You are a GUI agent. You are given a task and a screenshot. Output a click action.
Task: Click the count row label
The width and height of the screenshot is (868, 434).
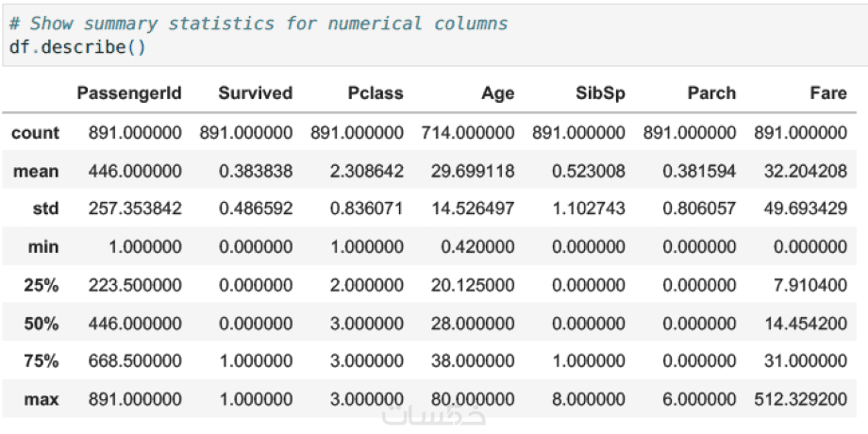tap(35, 133)
